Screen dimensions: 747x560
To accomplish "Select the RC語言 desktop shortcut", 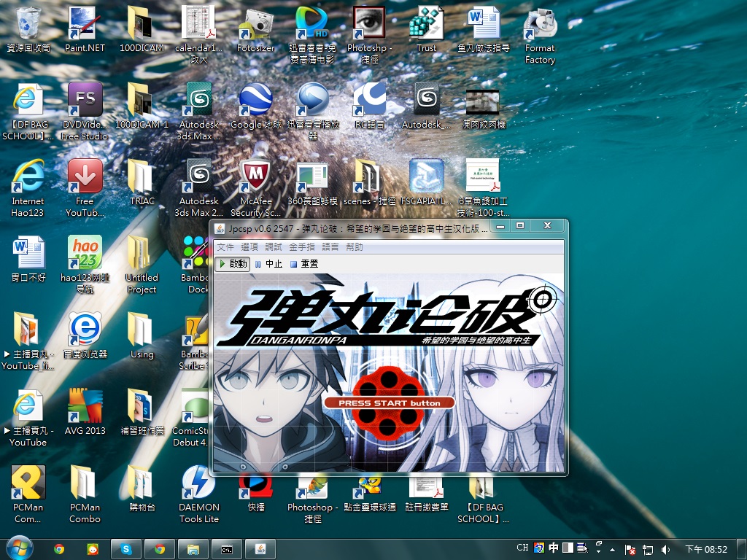I will pyautogui.click(x=370, y=106).
